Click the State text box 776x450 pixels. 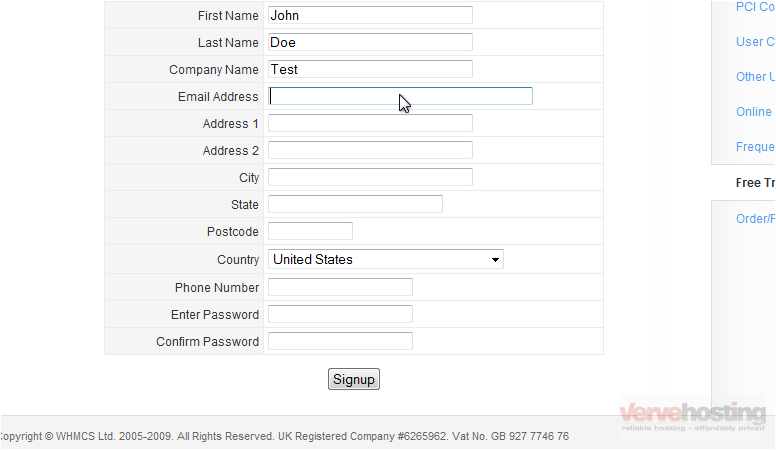355,204
